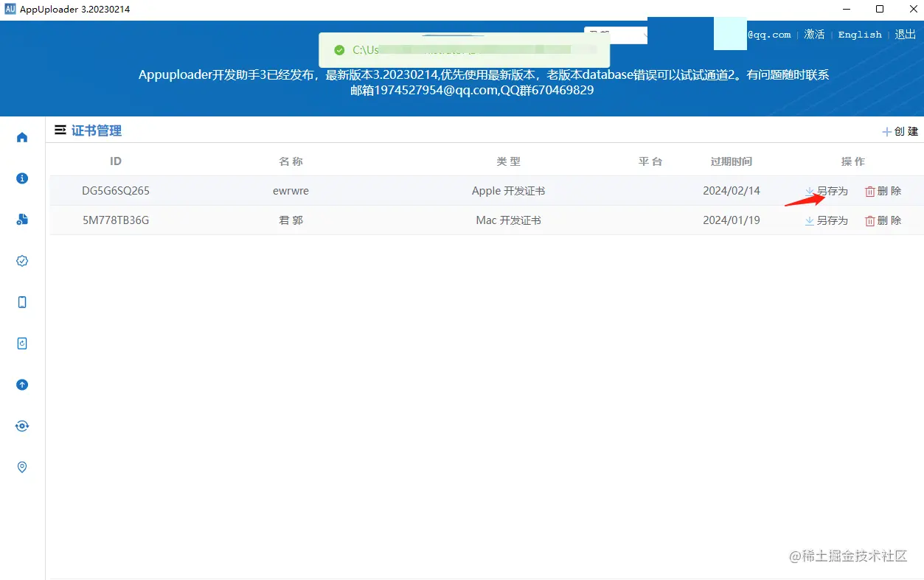Click the 类型 column header

pos(508,161)
